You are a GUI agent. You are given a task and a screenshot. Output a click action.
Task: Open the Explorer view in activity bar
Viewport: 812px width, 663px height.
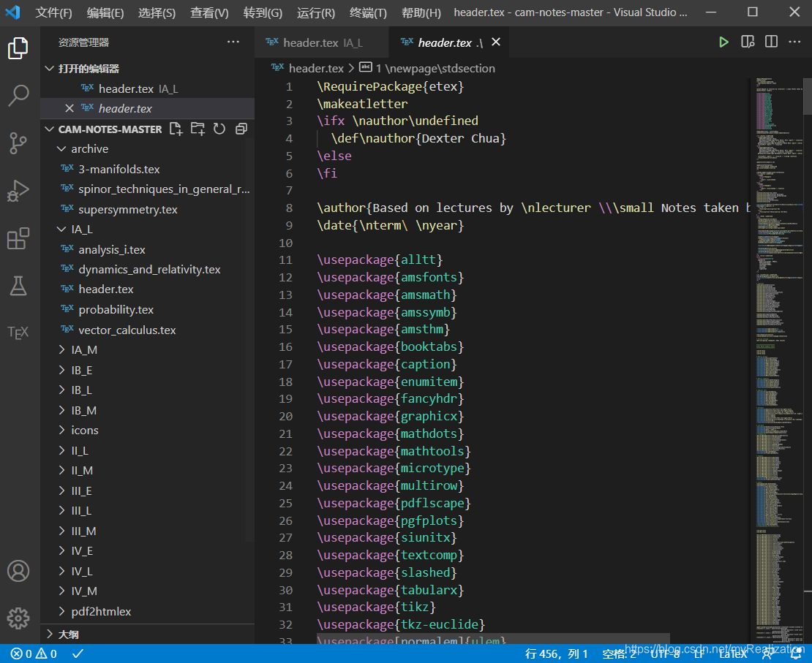coord(18,48)
